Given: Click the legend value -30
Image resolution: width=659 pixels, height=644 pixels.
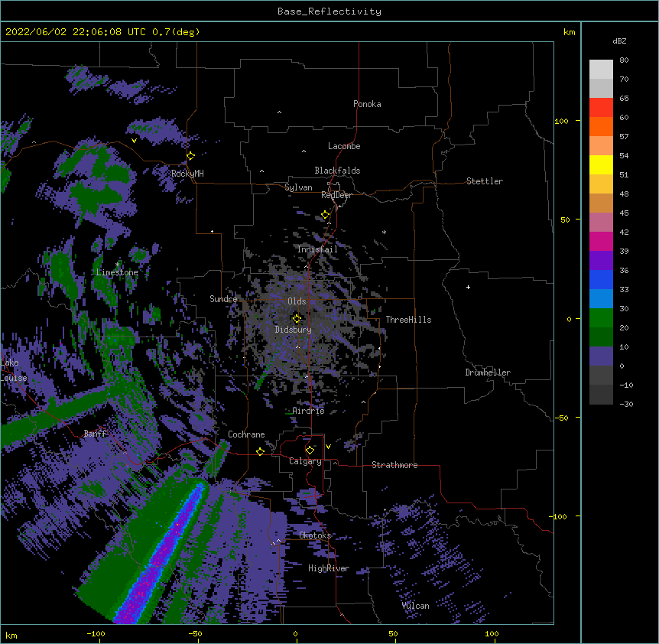Looking at the screenshot, I should 626,404.
